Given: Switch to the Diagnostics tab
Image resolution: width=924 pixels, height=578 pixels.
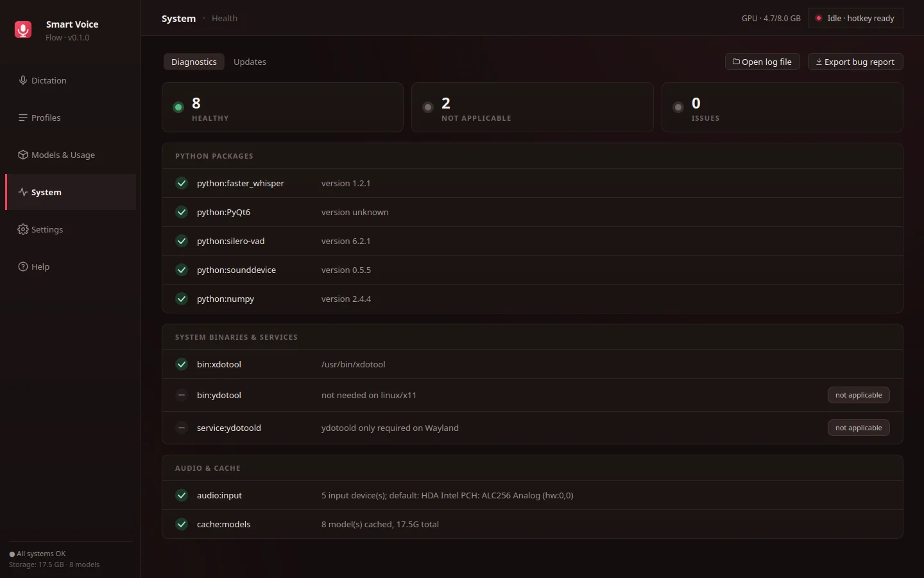Looking at the screenshot, I should [x=194, y=62].
